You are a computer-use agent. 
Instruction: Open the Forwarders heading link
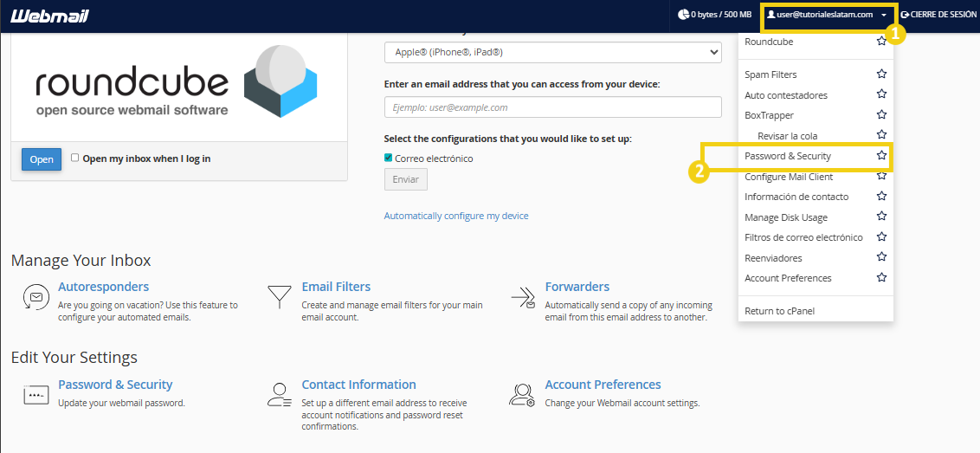(577, 287)
